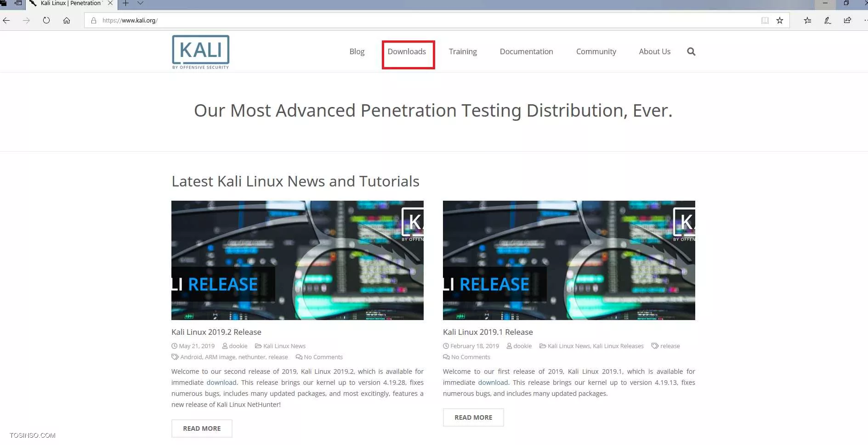Screen dimensions: 868x445
Task: Click No Comments on 2019.1 post
Action: [471, 357]
